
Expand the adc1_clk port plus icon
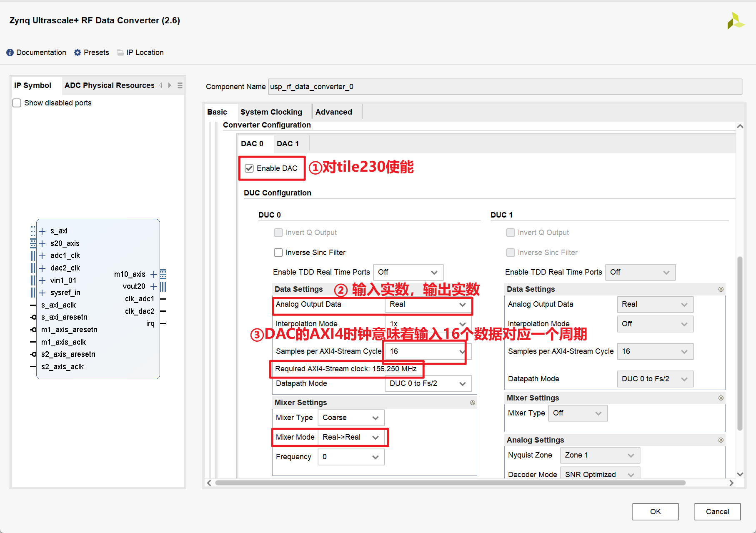[42, 256]
